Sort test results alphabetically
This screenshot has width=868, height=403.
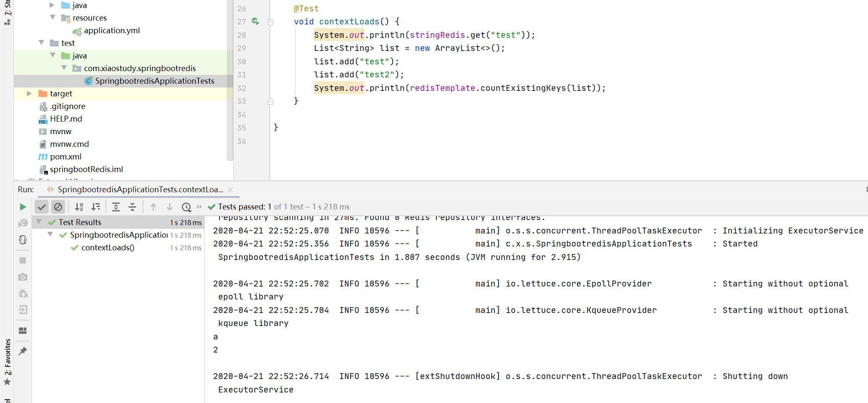click(79, 207)
